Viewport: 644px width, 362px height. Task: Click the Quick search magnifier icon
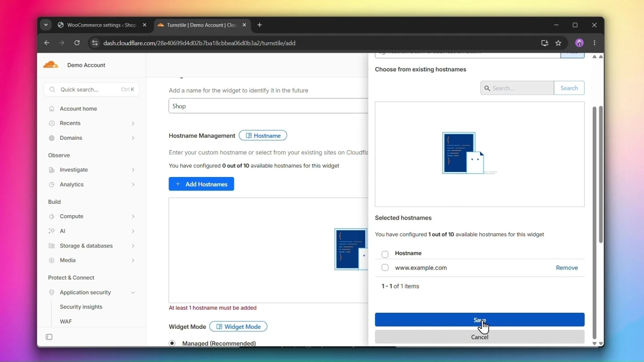(x=53, y=89)
